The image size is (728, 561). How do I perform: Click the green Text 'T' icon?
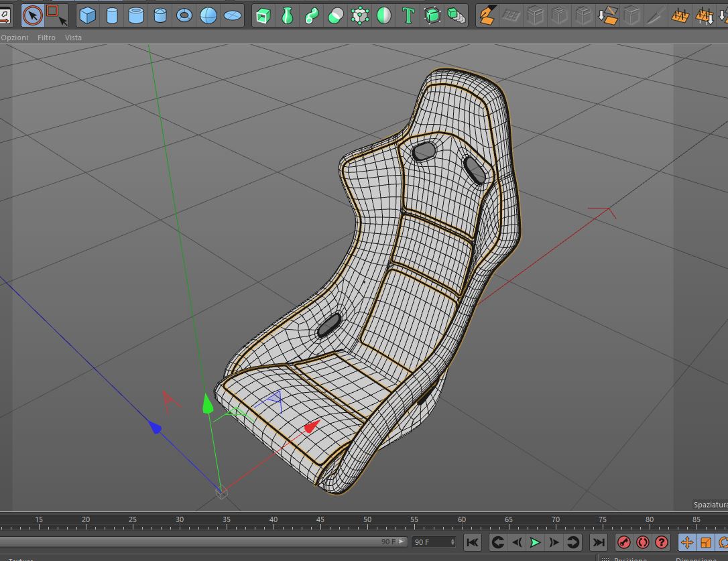point(408,15)
